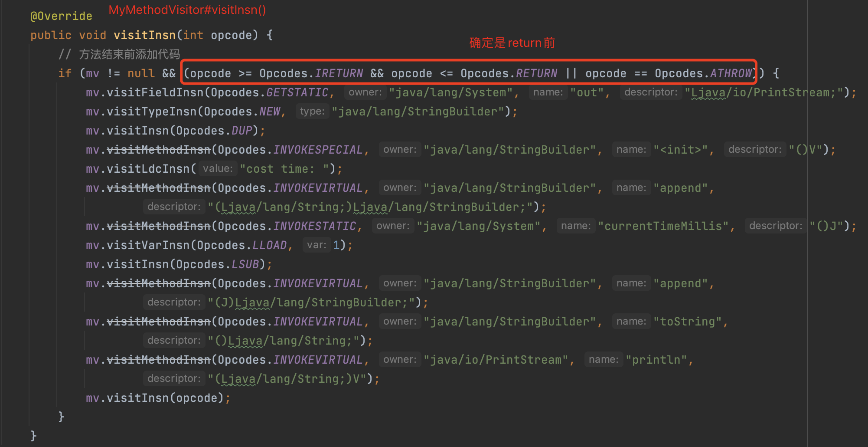868x447 pixels.
Task: Click the "java/io/PrintStream" owner string
Action: click(x=496, y=360)
